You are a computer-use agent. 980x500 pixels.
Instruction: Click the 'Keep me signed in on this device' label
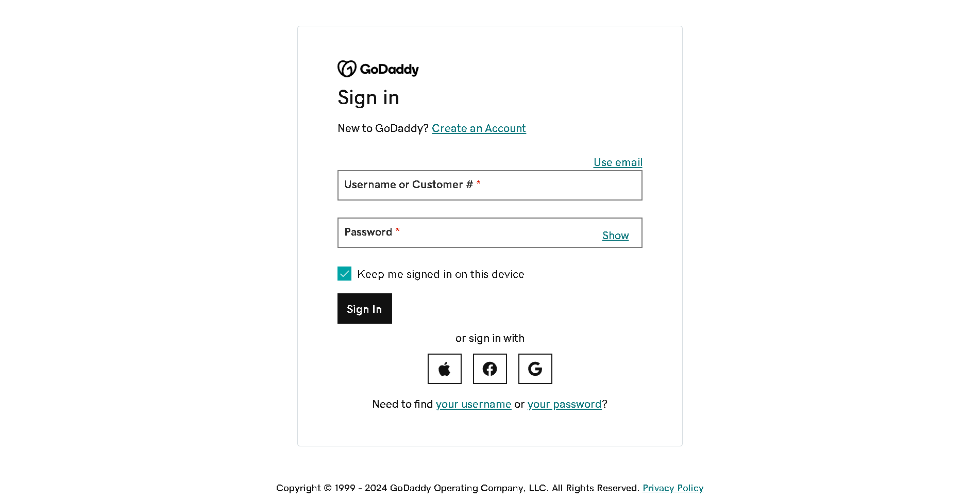pyautogui.click(x=441, y=274)
